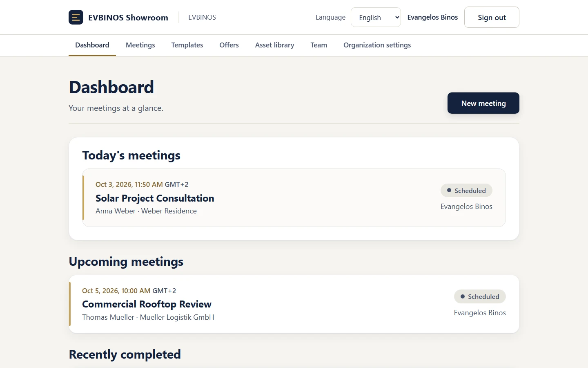Click Evangelos Binos on the Commercial Rooftop card
Viewport: 588px width, 368px height.
[480, 313]
